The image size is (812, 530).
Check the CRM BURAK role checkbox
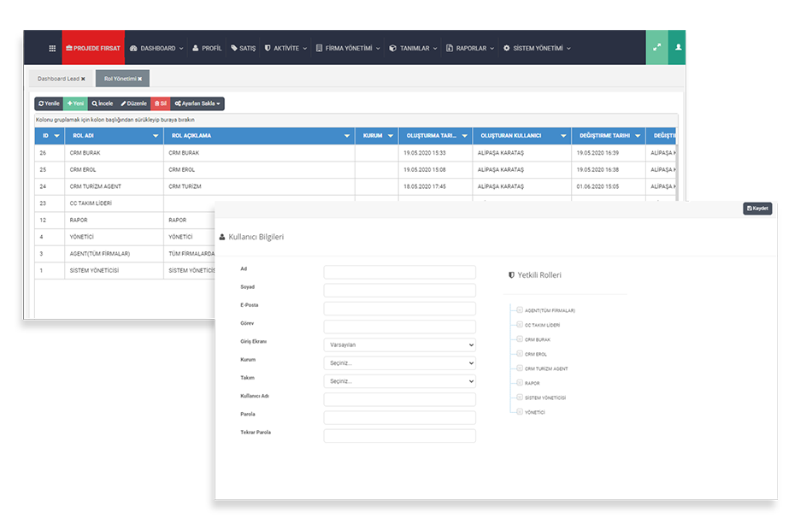tap(520, 339)
